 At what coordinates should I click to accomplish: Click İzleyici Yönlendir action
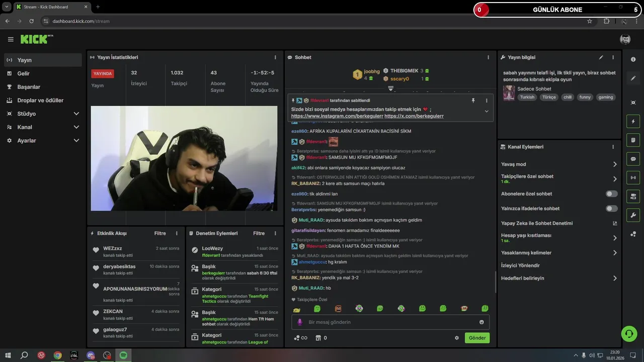[x=520, y=265]
